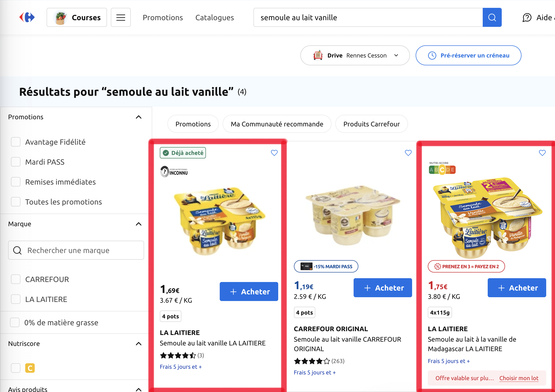Open the Drive Rennes Cesson dropdown

(355, 55)
